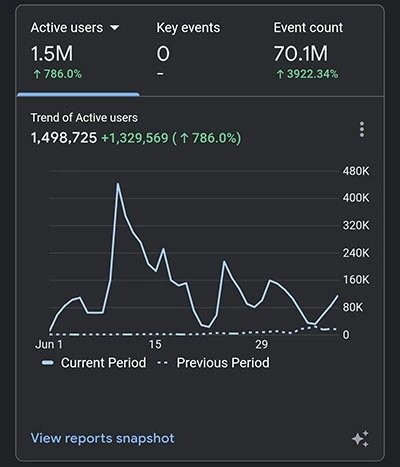This screenshot has width=400, height=467.
Task: Open the three-dot chart options menu
Action: tap(362, 129)
